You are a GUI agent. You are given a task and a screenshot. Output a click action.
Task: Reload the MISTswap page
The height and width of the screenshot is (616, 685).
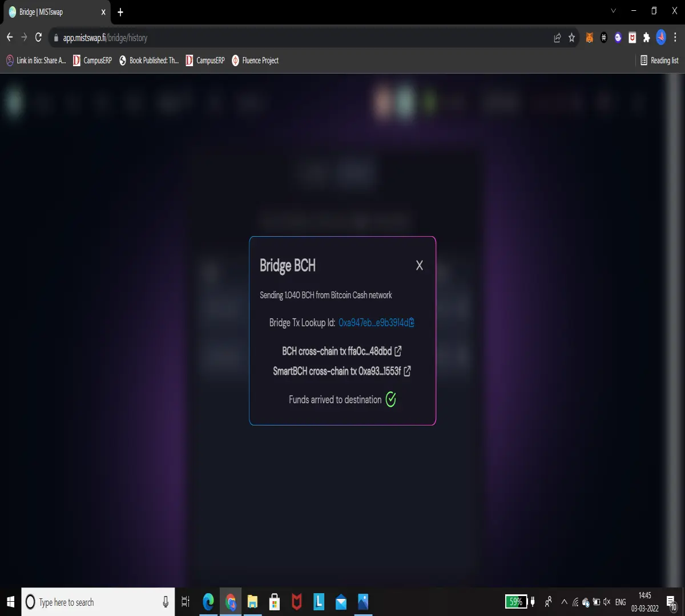[x=39, y=38]
